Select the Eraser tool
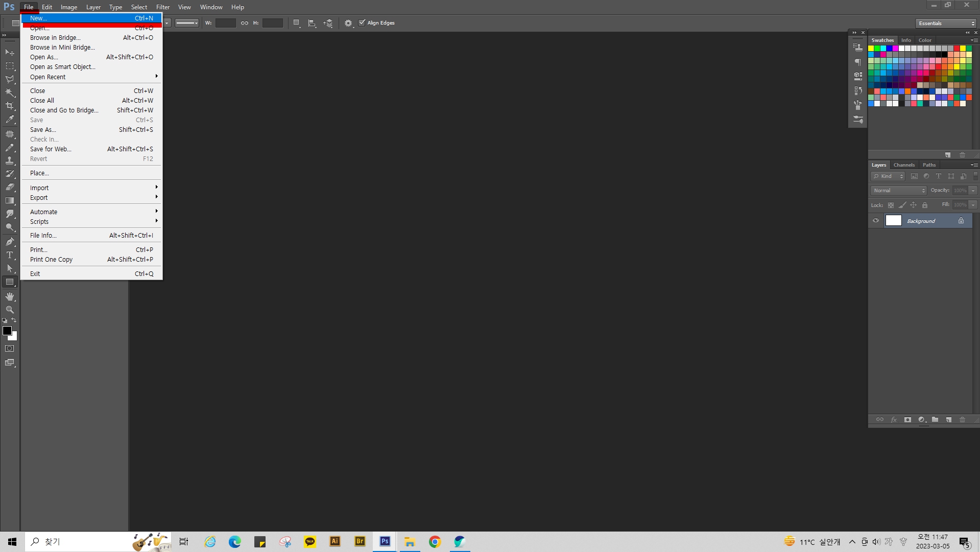 pyautogui.click(x=10, y=187)
